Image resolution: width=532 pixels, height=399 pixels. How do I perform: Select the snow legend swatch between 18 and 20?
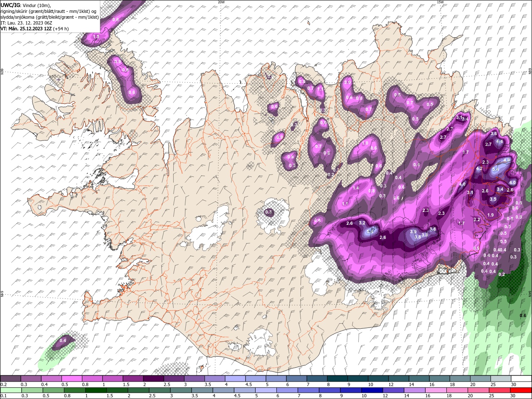coord(460,379)
